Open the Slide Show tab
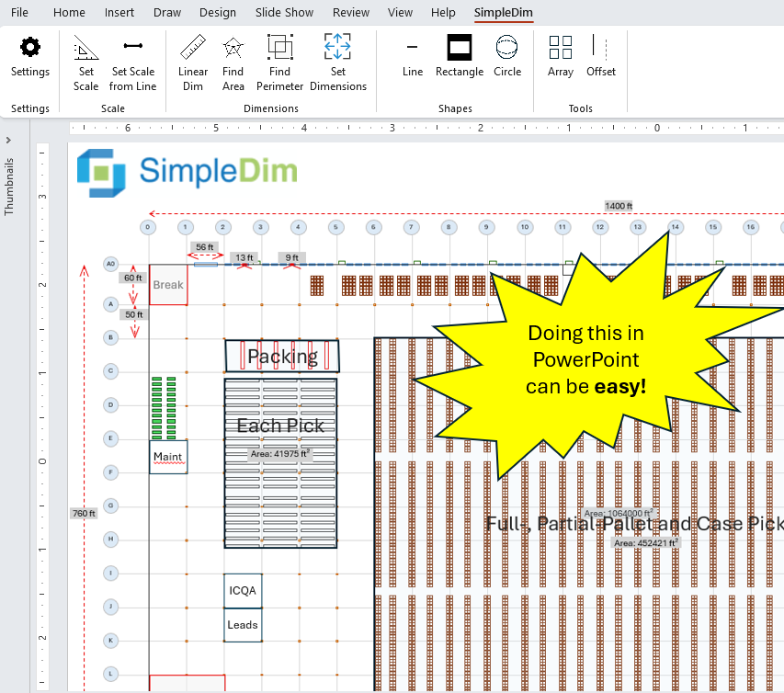 (284, 13)
